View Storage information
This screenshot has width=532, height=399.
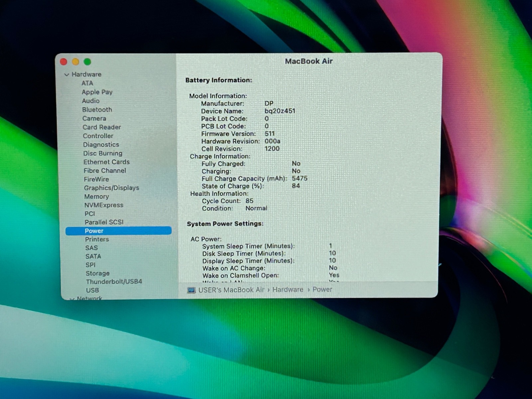[97, 273]
